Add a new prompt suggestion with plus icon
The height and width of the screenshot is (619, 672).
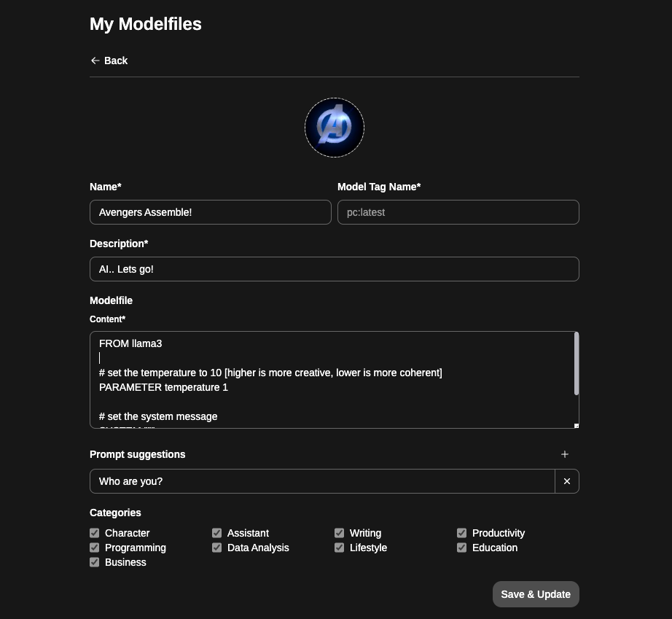tap(565, 454)
